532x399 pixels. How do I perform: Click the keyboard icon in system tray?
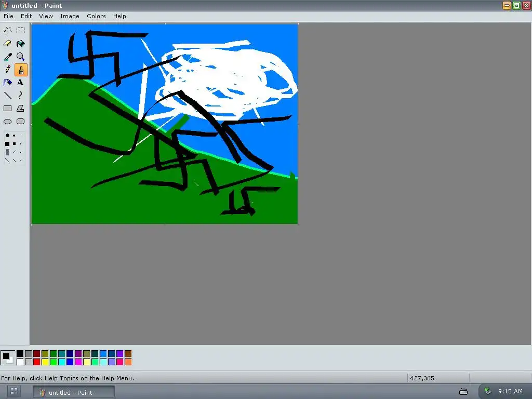[x=463, y=392]
